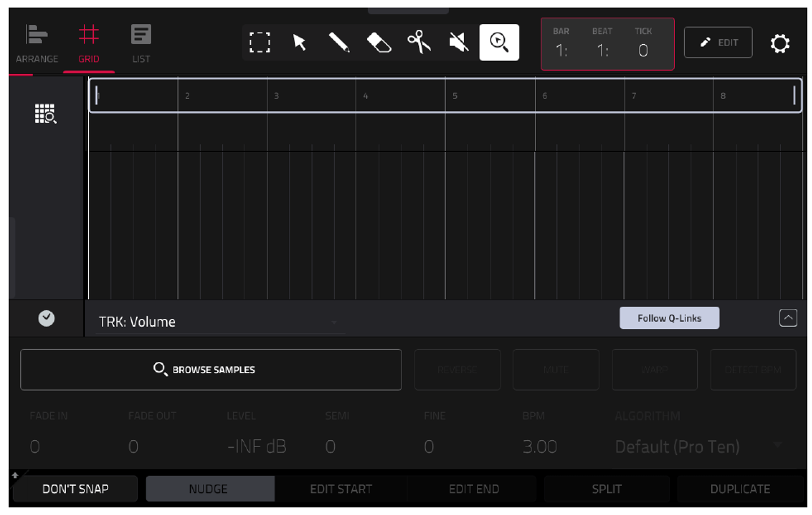Switch to the Arrange view tab
The height and width of the screenshot is (515, 812).
37,44
